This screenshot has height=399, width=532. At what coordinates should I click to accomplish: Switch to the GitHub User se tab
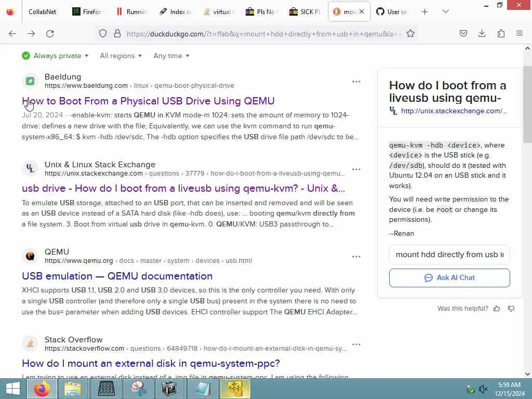(x=392, y=12)
